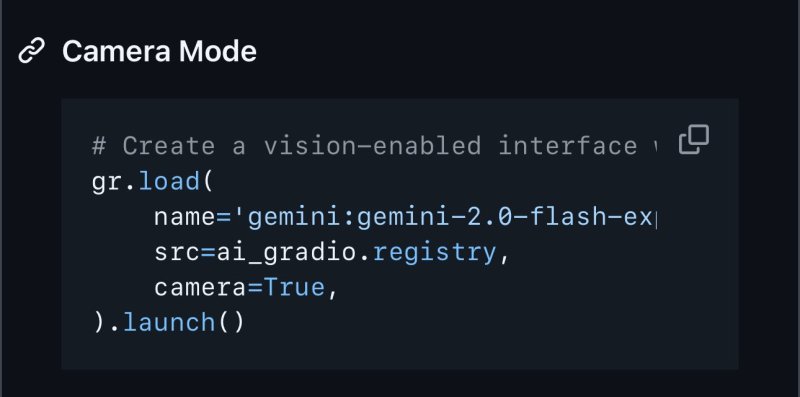This screenshot has height=397, width=800.
Task: Click the 'gr' prefix in the code
Action: click(107, 183)
